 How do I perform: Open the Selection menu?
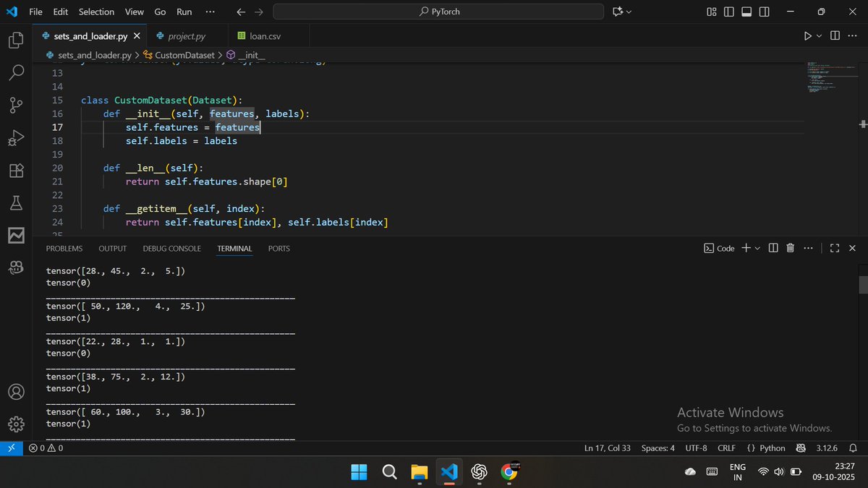click(x=96, y=12)
